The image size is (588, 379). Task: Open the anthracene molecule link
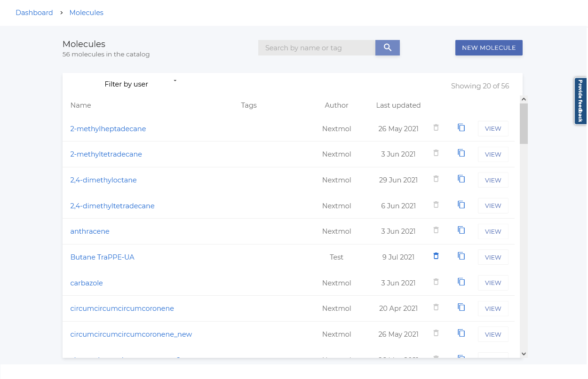tap(90, 231)
